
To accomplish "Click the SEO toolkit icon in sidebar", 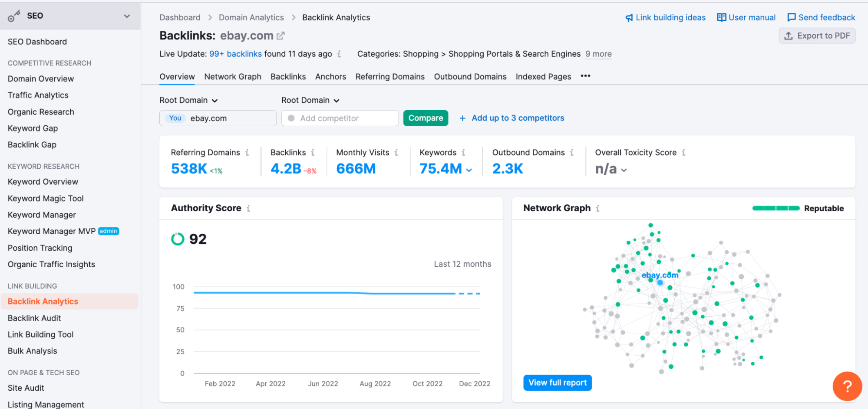I will point(13,15).
